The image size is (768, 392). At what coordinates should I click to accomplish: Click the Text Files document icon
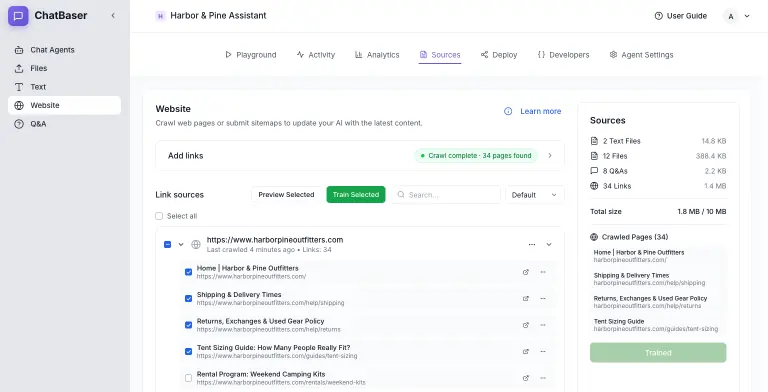coord(594,141)
